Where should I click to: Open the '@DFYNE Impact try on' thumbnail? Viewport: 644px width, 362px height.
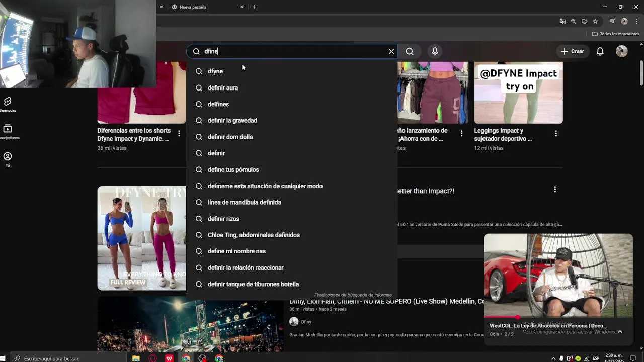click(518, 93)
